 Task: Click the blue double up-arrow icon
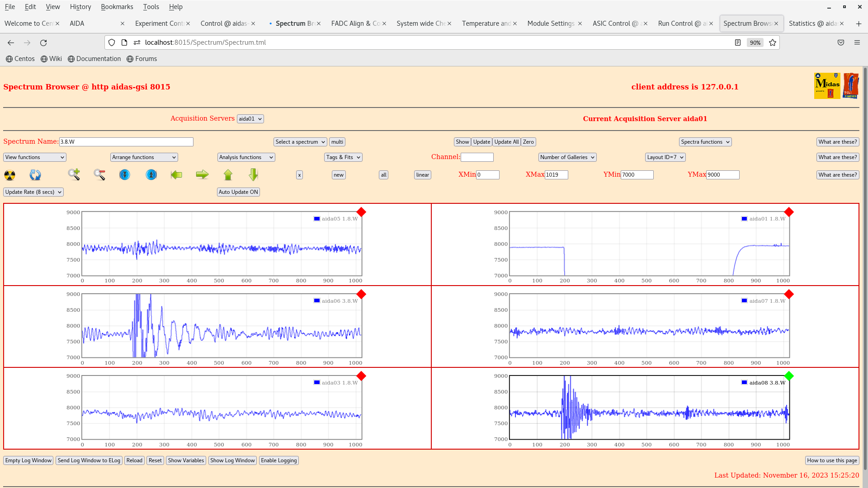tap(151, 174)
